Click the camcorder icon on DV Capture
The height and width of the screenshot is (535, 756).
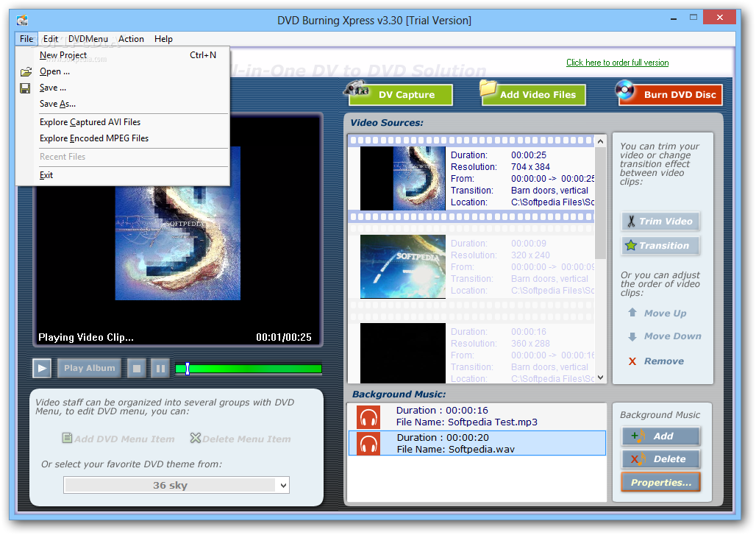(x=357, y=89)
